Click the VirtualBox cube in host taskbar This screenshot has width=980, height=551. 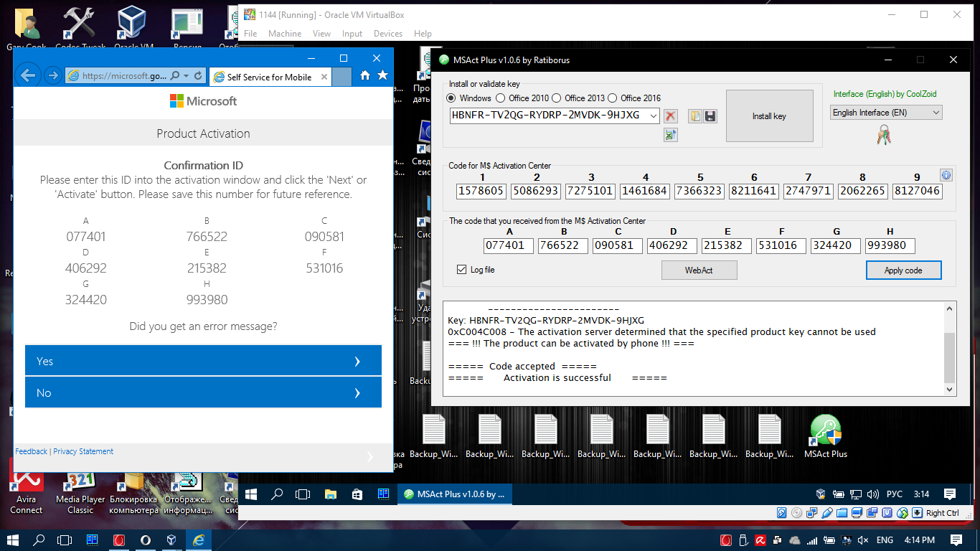coord(171,540)
